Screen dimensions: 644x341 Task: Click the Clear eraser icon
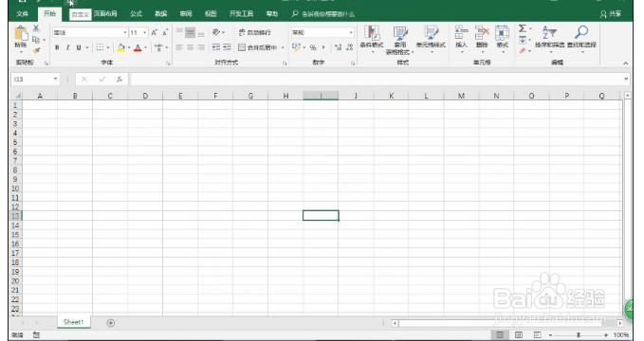point(522,50)
